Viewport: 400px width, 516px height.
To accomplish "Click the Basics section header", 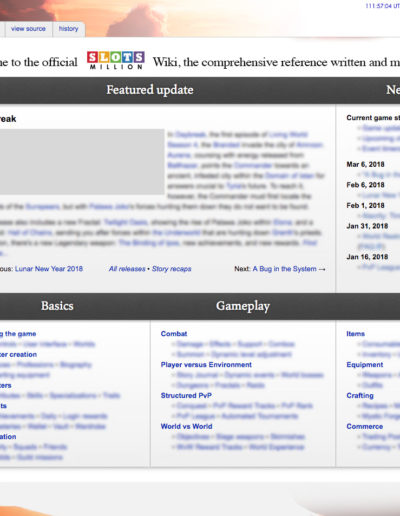I will 57,306.
